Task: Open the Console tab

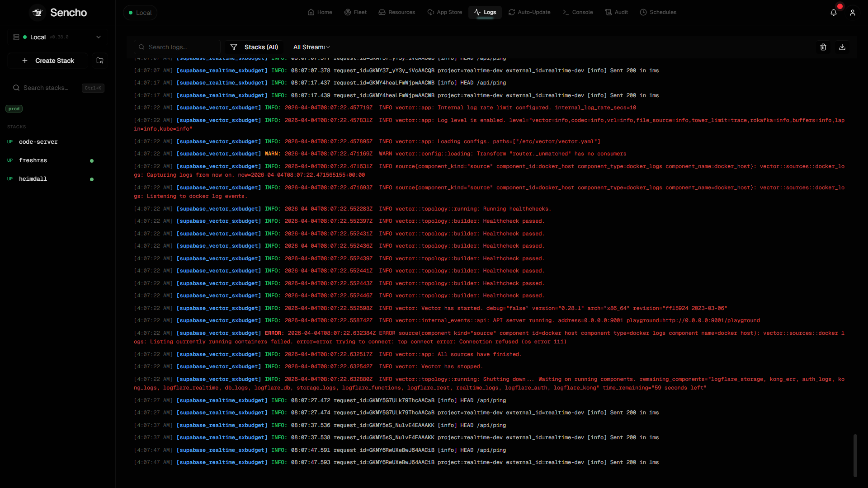Action: coord(578,12)
